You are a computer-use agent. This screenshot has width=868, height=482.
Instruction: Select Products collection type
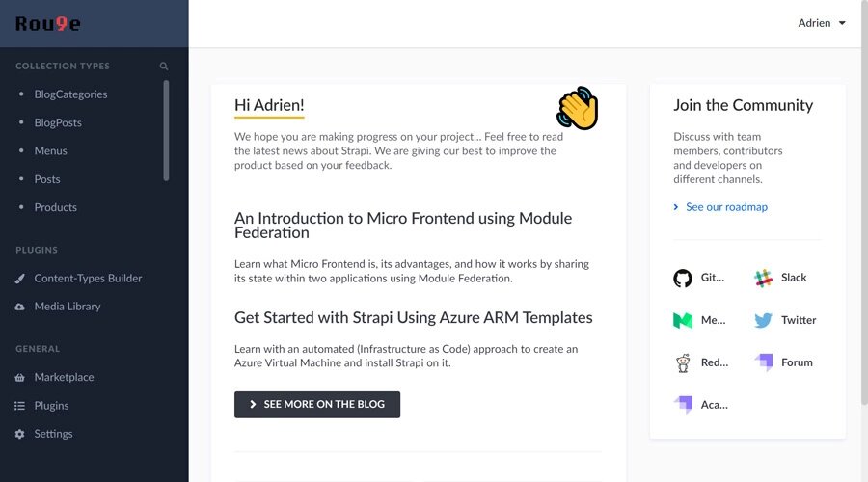55,207
